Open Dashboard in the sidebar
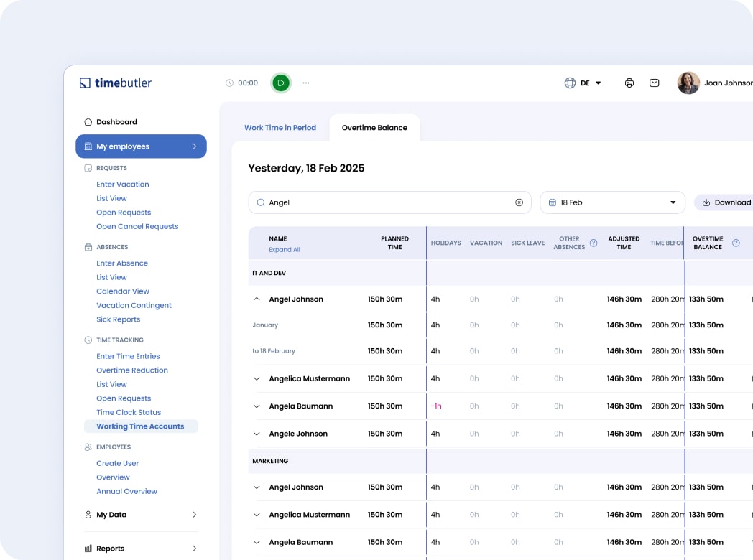Viewport: 753px width, 560px height. point(116,122)
